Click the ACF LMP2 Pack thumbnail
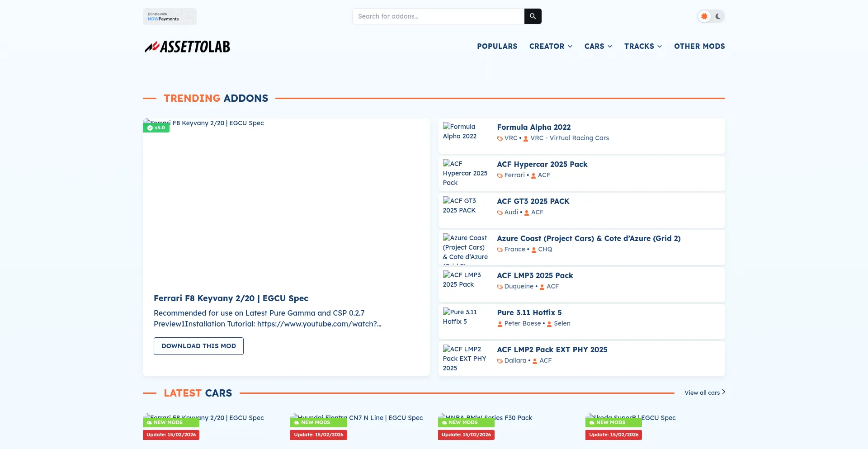868x449 pixels. [x=465, y=359]
